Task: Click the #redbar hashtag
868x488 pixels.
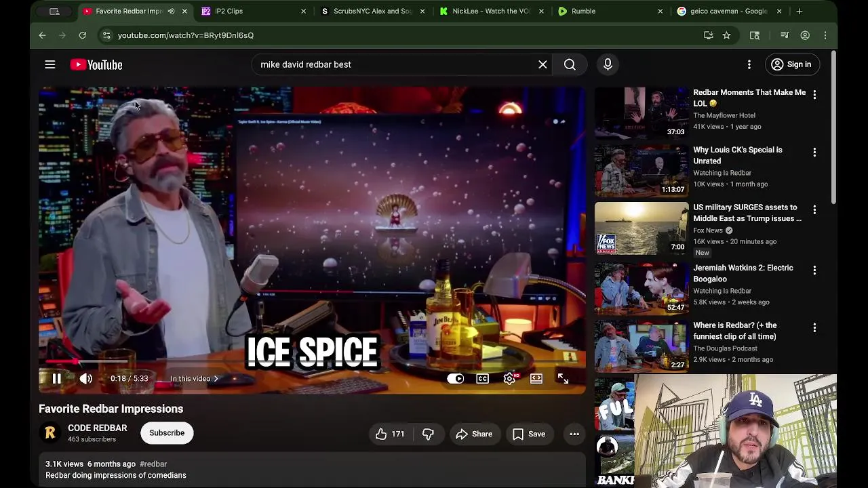Action: tap(153, 464)
